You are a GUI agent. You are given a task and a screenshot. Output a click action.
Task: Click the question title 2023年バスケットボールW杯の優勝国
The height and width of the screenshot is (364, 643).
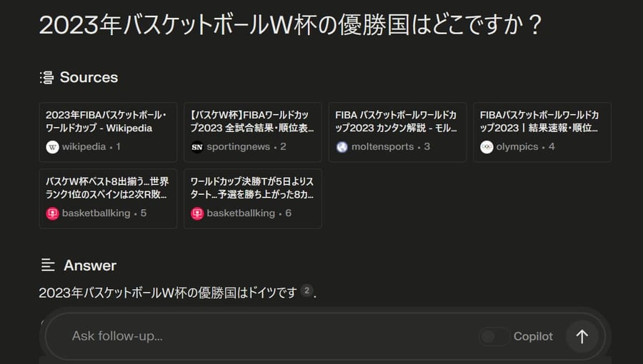coord(290,24)
